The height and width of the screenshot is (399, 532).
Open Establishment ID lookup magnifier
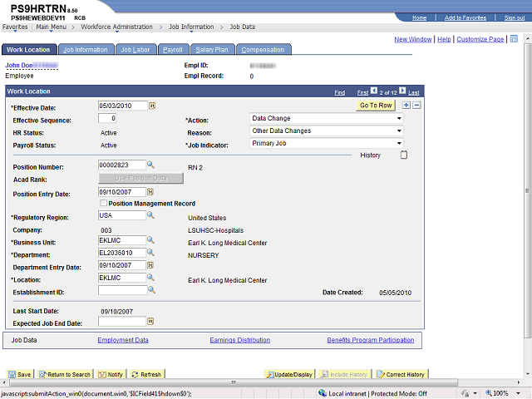pos(151,290)
